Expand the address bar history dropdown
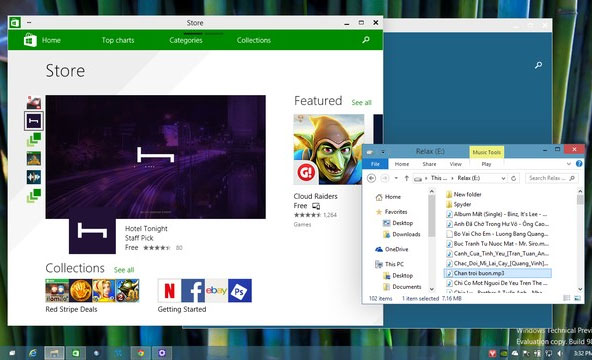The width and height of the screenshot is (592, 360). pyautogui.click(x=503, y=178)
